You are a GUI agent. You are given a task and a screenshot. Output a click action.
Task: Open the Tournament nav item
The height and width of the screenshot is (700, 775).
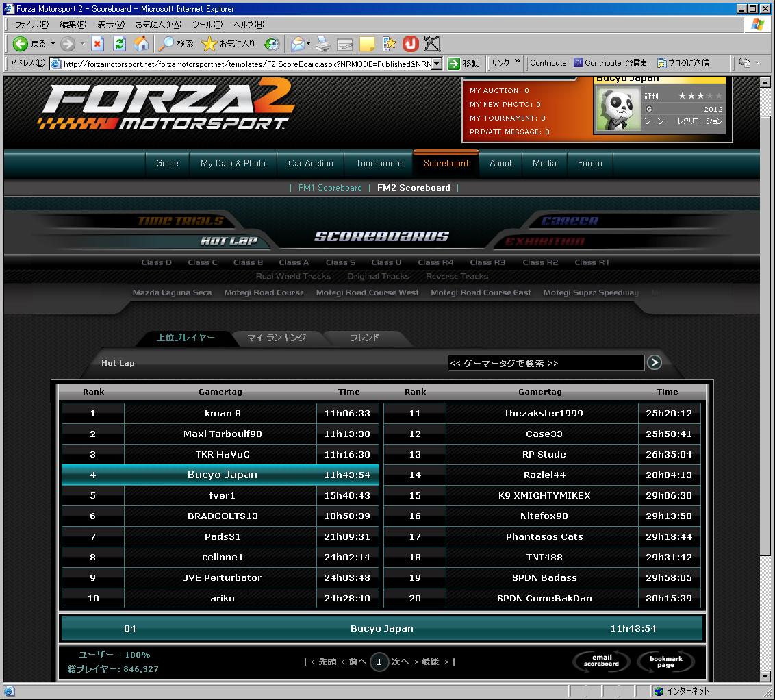pos(379,164)
